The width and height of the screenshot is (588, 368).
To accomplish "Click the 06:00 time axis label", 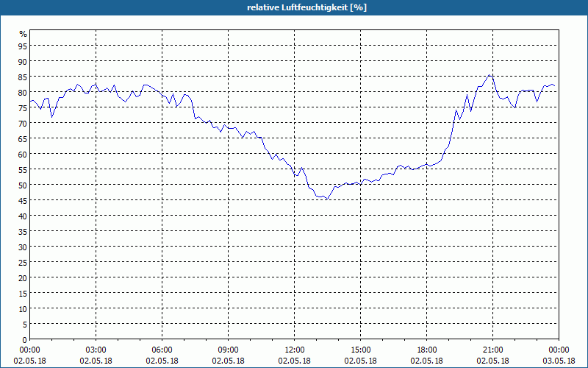I will (x=162, y=350).
